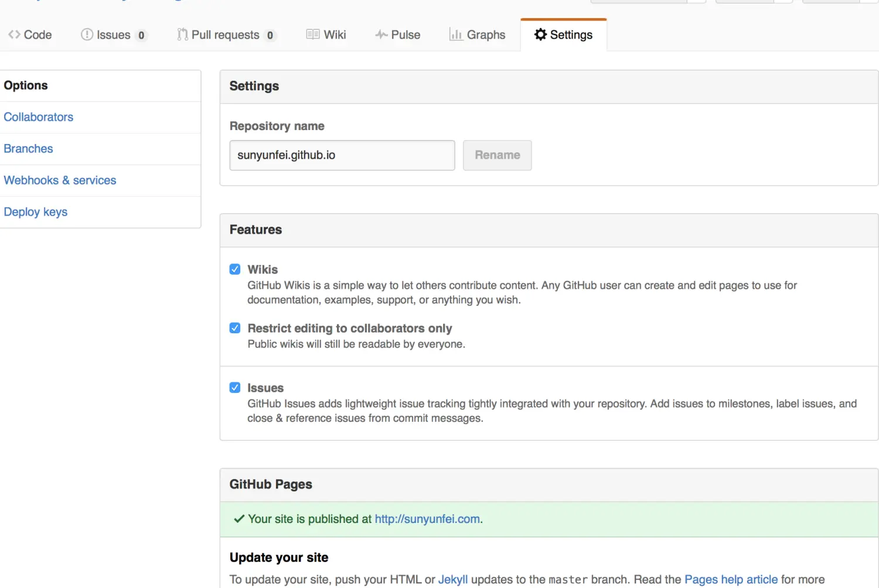The height and width of the screenshot is (588, 879).
Task: Focus the Repository name input field
Action: [x=342, y=155]
